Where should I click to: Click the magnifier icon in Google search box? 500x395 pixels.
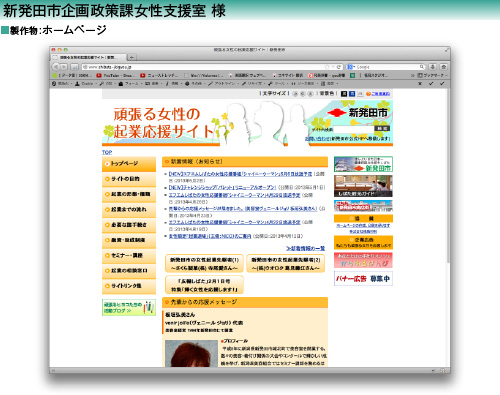(x=422, y=67)
